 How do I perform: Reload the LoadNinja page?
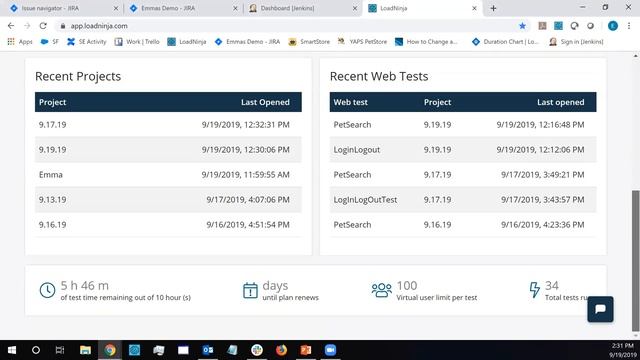[x=43, y=26]
